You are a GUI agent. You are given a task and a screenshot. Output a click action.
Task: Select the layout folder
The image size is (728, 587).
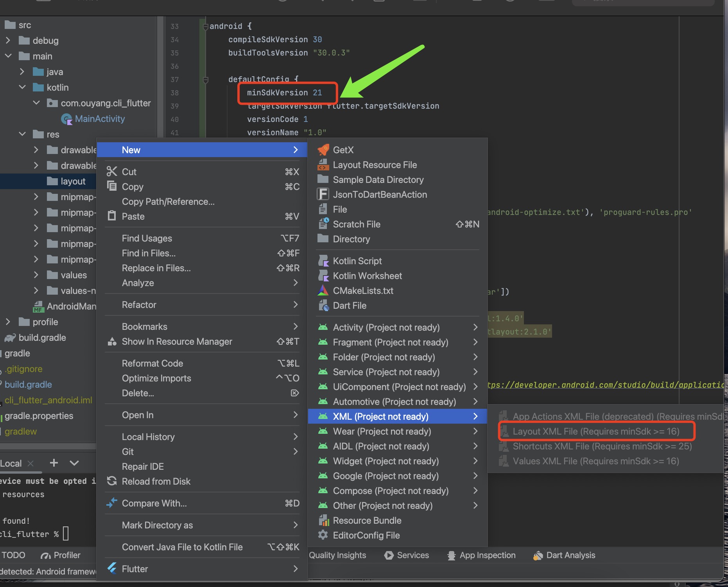pos(73,181)
